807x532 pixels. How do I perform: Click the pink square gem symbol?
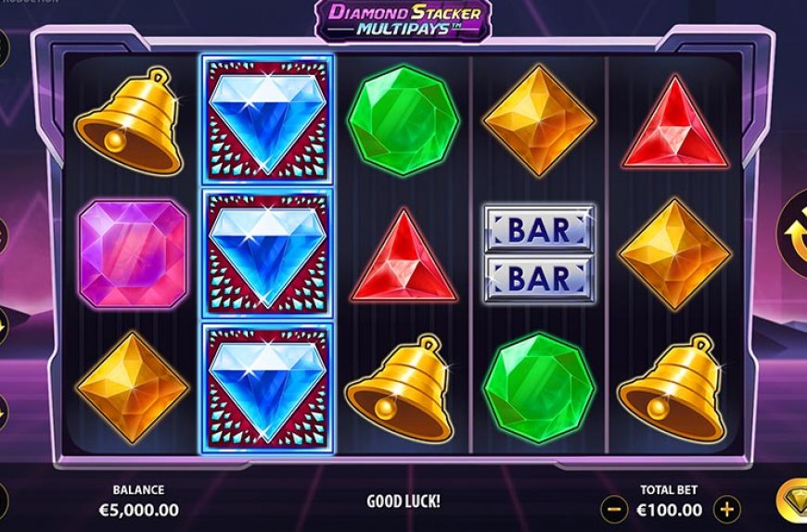click(133, 255)
